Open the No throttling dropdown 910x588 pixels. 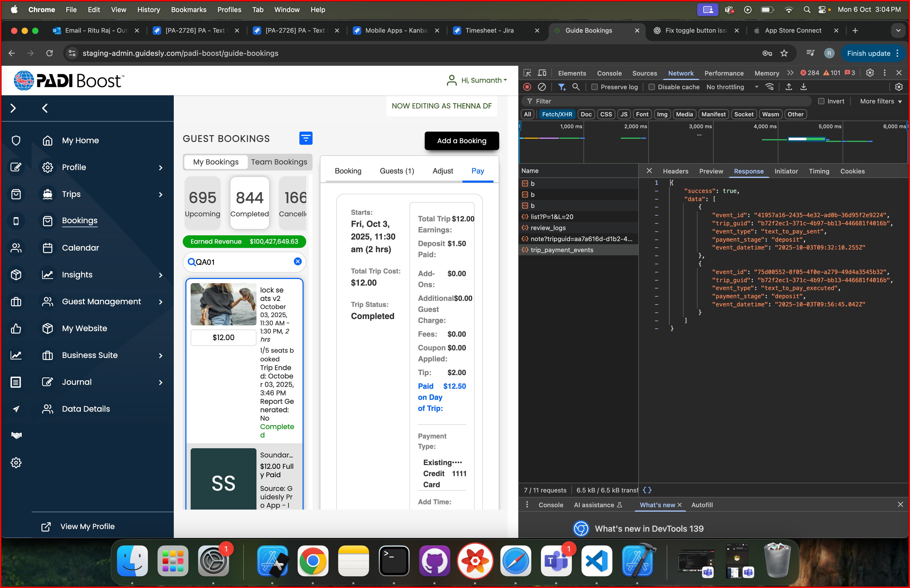(731, 87)
